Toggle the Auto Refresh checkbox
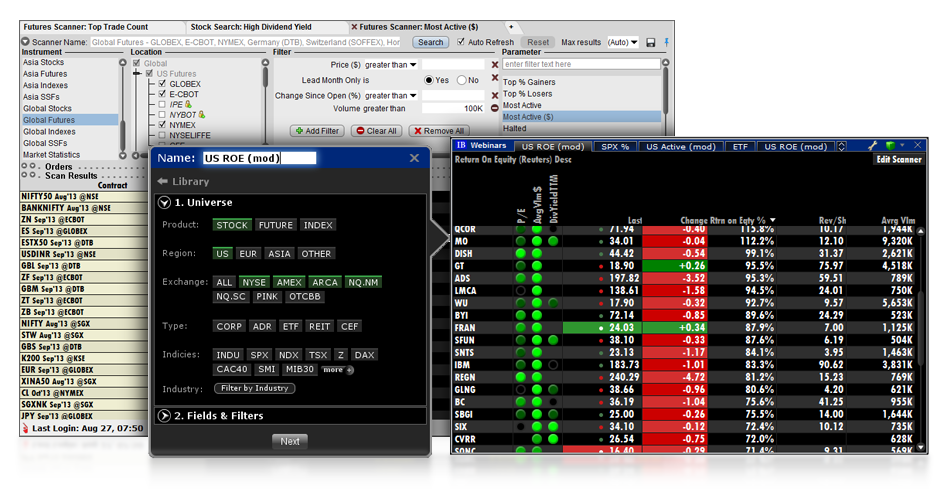 [x=461, y=42]
